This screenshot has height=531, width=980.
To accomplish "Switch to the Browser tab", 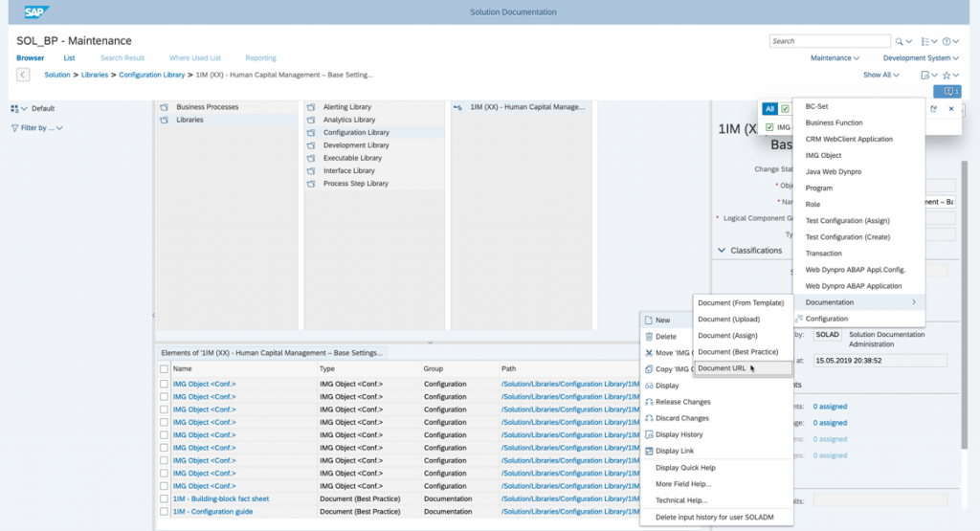I will pyautogui.click(x=30, y=58).
